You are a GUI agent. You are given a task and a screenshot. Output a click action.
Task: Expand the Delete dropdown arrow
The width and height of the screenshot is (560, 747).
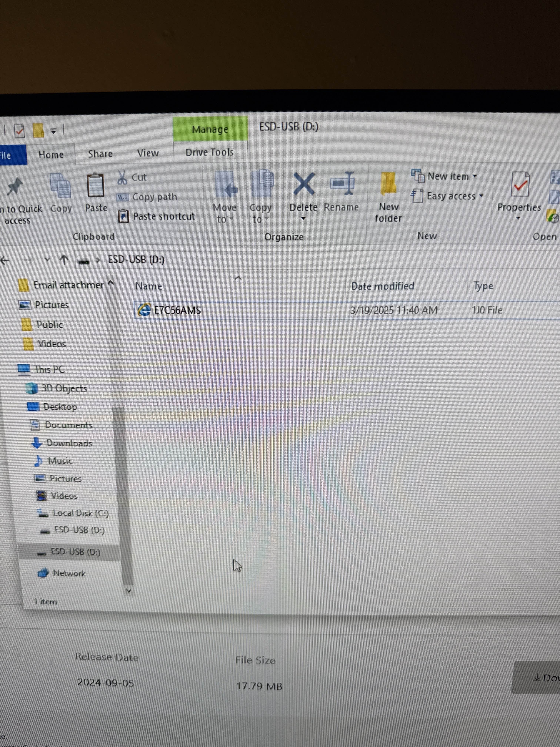[x=303, y=218]
